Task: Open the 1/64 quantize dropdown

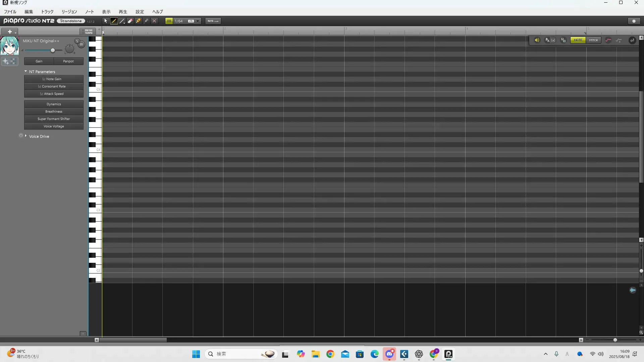Action: click(198, 21)
